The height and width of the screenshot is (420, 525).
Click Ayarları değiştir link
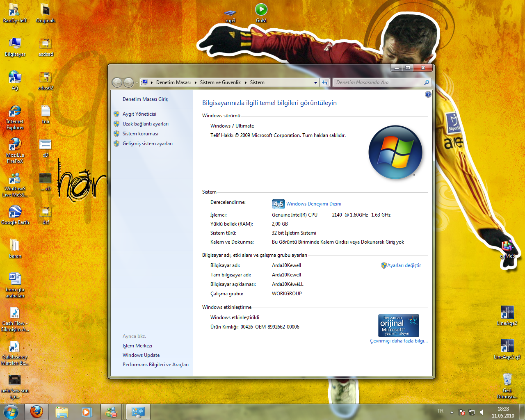pos(404,265)
